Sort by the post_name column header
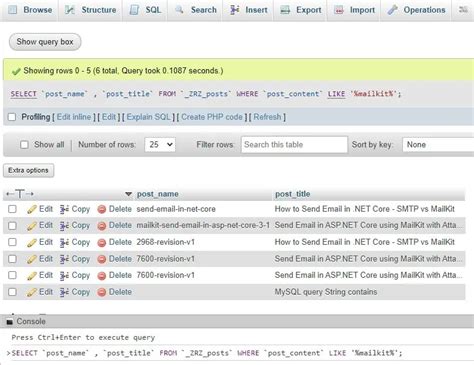 [x=157, y=194]
